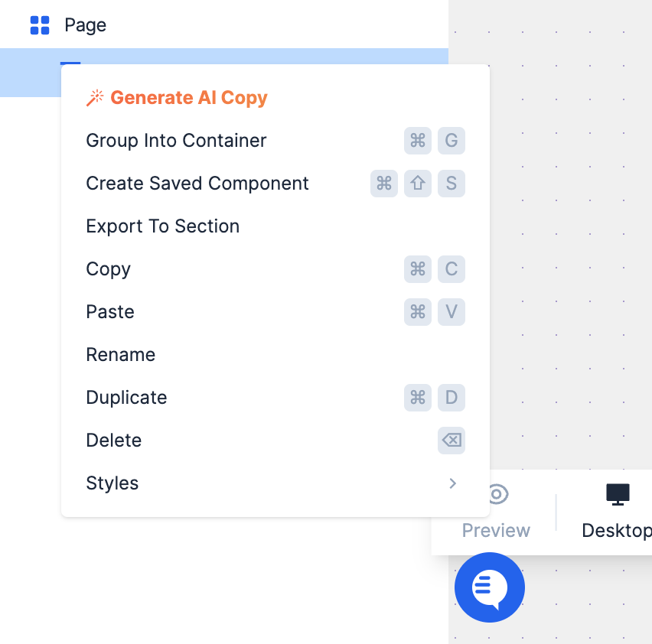Select Create Saved Component
Image resolution: width=652 pixels, height=644 pixels.
[197, 184]
